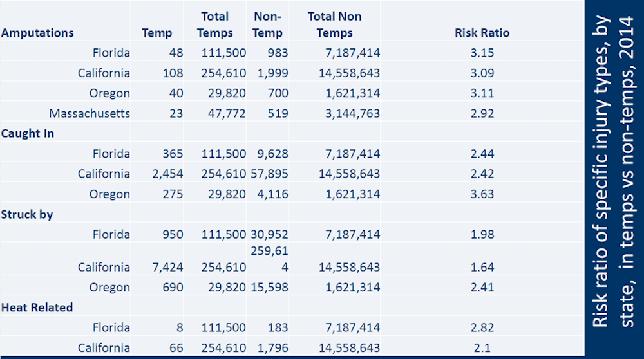Viewport: 644px width, 359px height.
Task: Click the Caught In section heading
Action: click(x=27, y=134)
